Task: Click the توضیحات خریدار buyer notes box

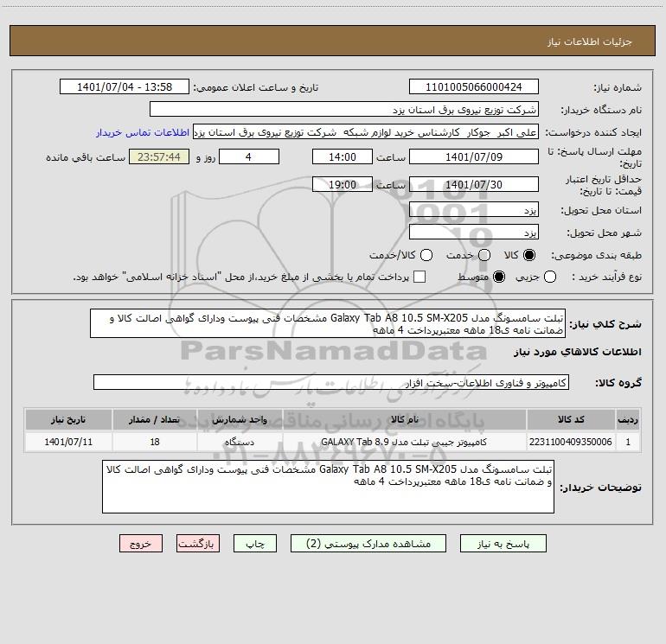Action: click(x=329, y=487)
